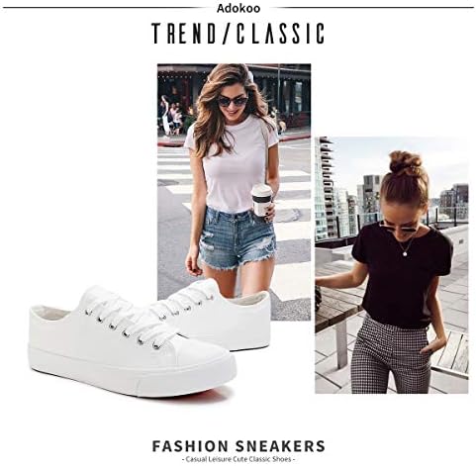Click the denim shorts in center photo
The width and height of the screenshot is (476, 466).
238,236
